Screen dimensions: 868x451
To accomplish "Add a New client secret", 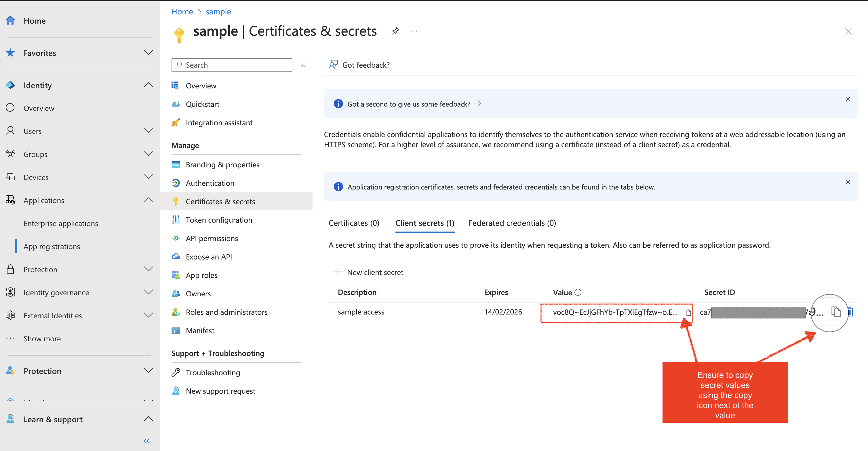I will [368, 272].
